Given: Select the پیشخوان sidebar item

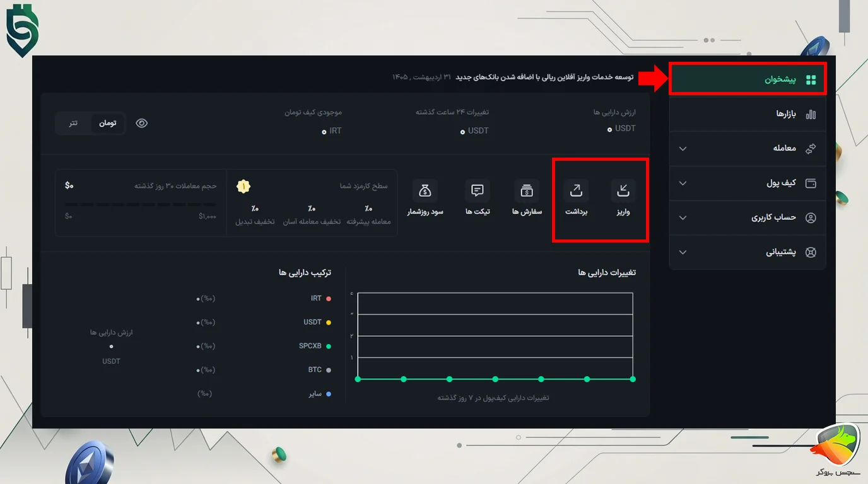Looking at the screenshot, I should 748,80.
